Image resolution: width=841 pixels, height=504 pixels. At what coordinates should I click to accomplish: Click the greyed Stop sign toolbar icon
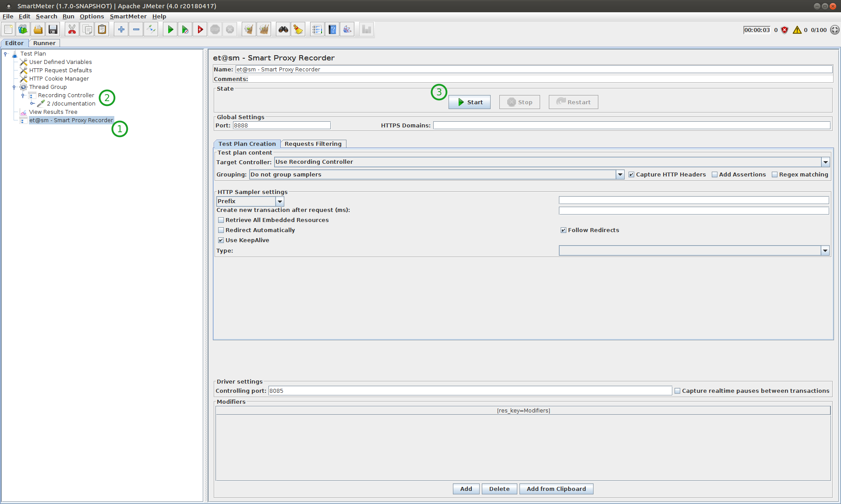(x=215, y=29)
